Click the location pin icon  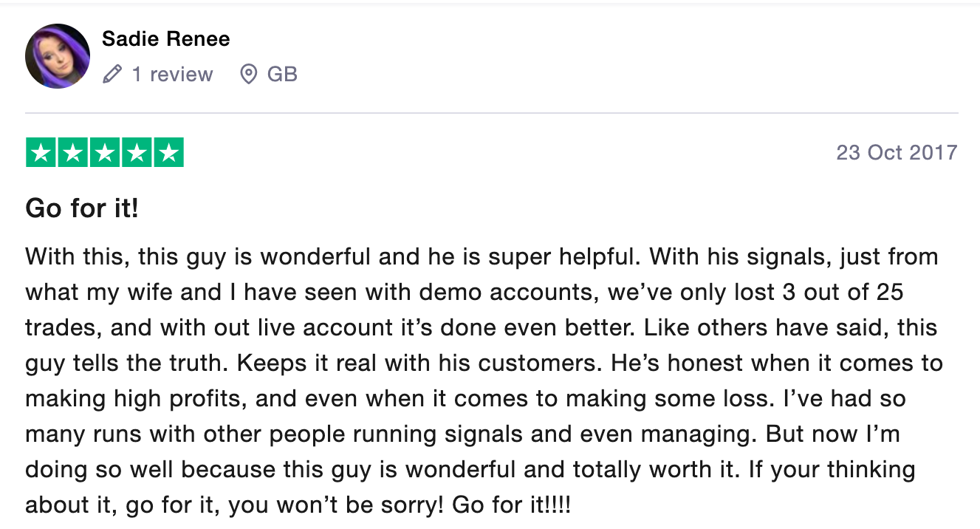(x=249, y=75)
